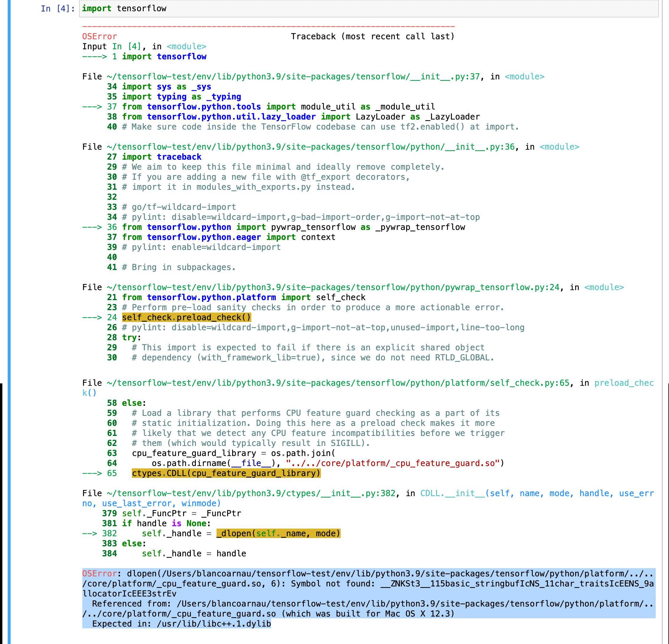
Task: Click 'Traceback (most recent call last)' text
Action: [x=372, y=37]
